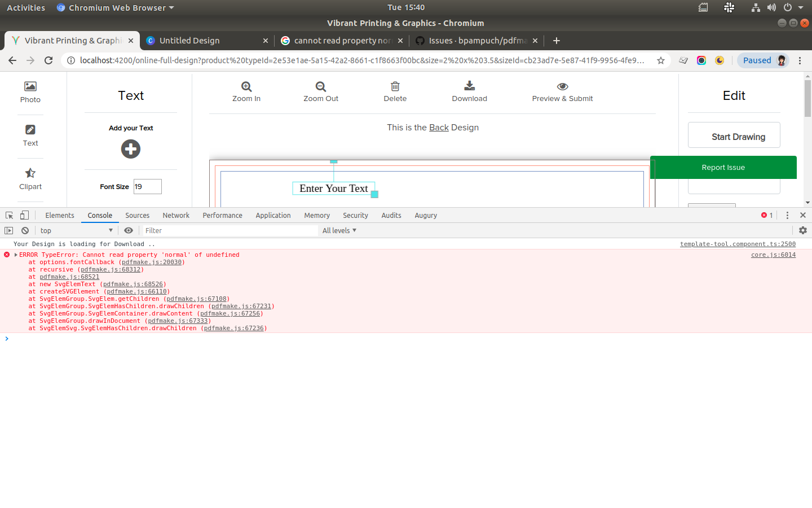Zoom In on the design canvas

[x=246, y=91]
